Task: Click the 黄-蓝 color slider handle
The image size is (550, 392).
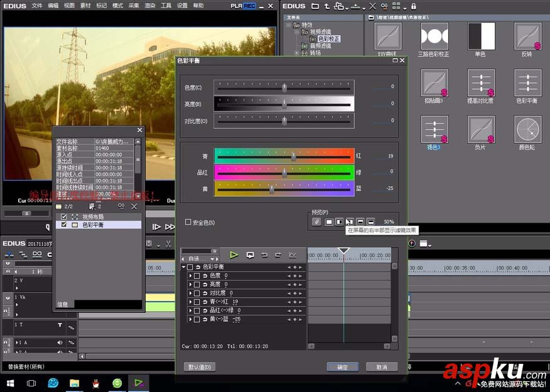Action: click(x=271, y=189)
